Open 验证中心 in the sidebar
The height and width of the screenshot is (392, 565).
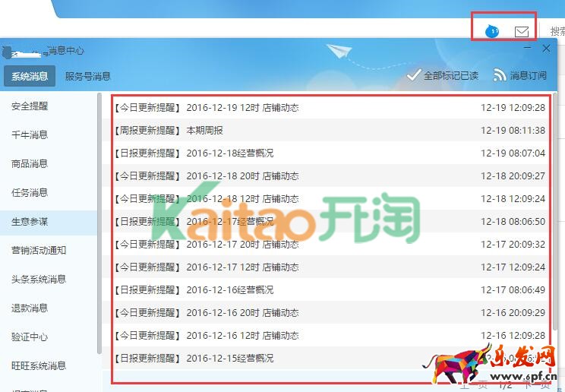tap(30, 337)
